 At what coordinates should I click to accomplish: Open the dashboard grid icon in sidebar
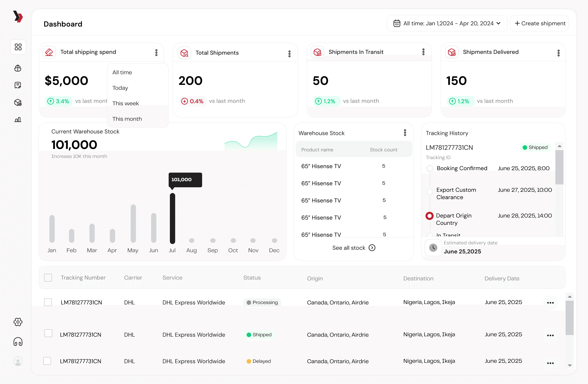pos(18,47)
